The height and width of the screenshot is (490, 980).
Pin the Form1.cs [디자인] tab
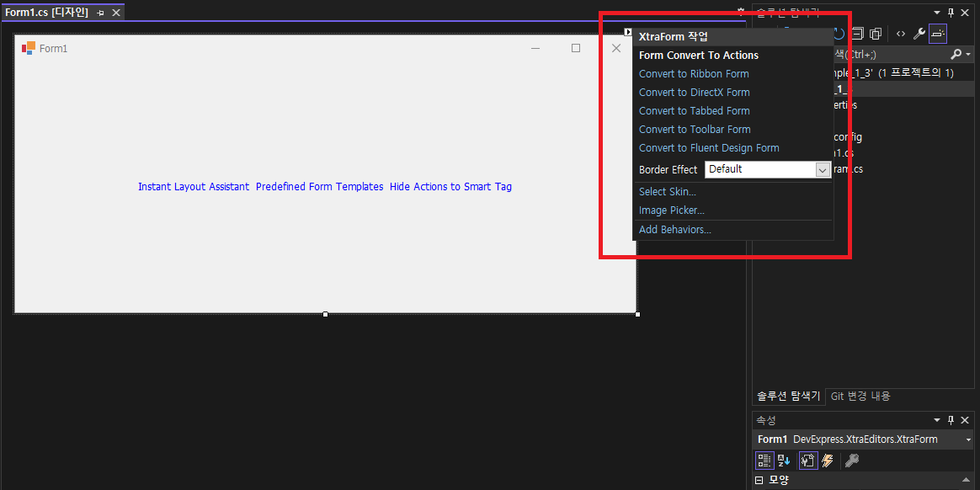click(x=100, y=13)
